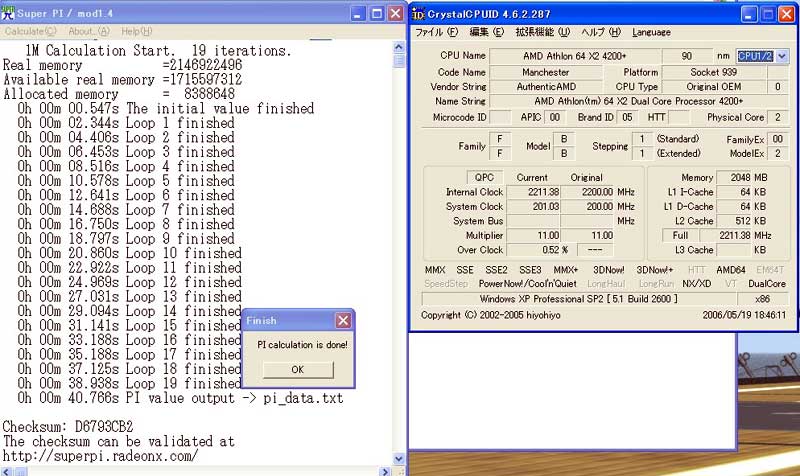The height and width of the screenshot is (476, 800).
Task: Click the Windows XP Professional SP2 field
Action: point(579,298)
